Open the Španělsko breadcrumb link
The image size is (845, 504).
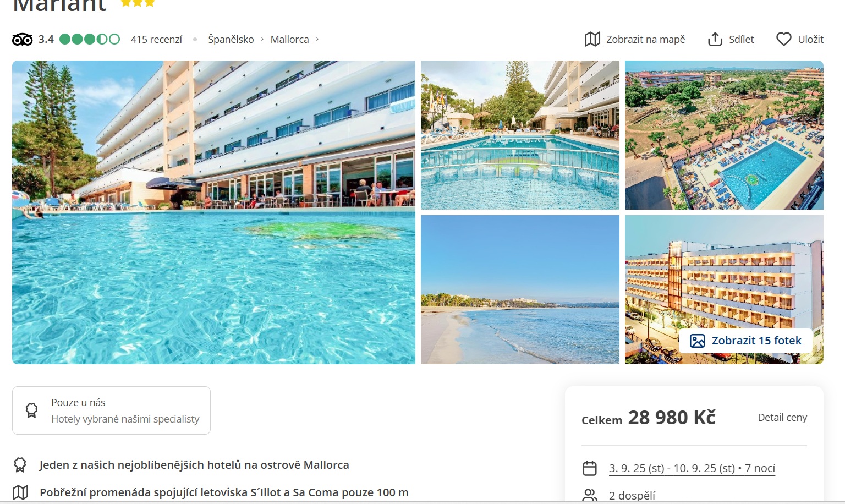coord(231,40)
